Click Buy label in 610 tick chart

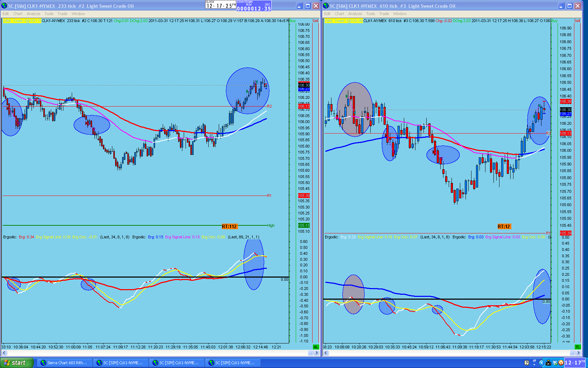(554, 21)
